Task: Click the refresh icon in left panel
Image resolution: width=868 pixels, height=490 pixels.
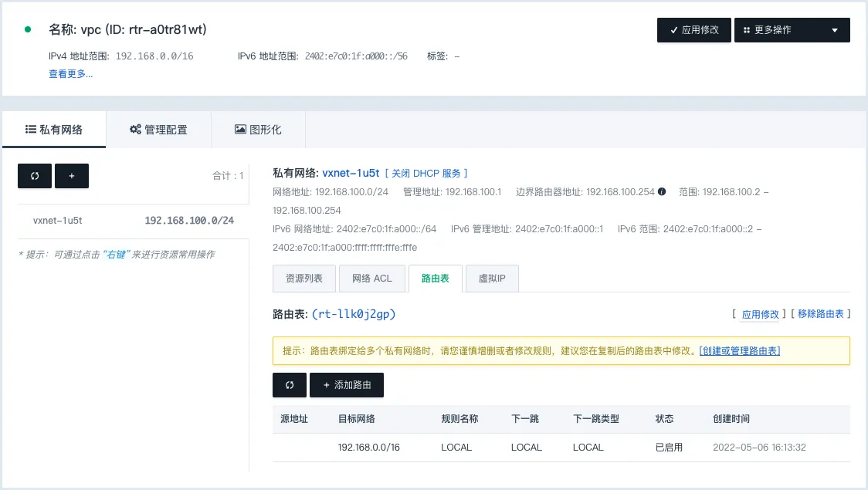Action: 35,176
